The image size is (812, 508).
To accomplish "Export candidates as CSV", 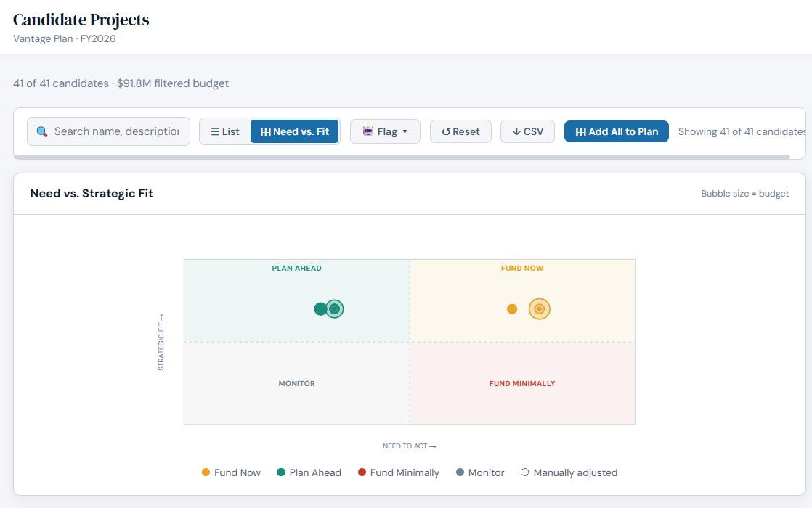I will 528,131.
